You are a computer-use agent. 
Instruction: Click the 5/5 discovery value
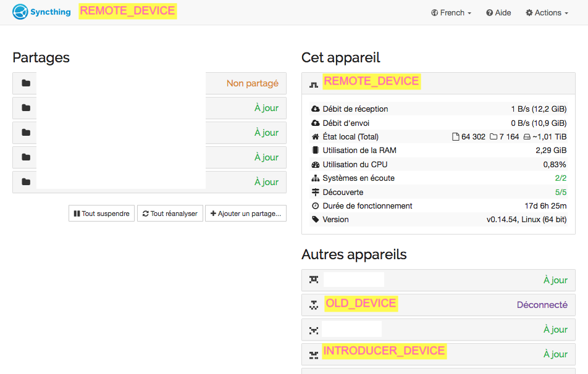click(x=561, y=193)
